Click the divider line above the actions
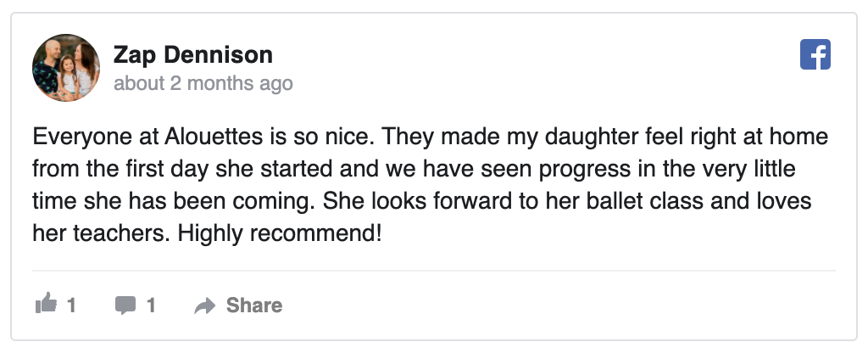 coord(433,271)
